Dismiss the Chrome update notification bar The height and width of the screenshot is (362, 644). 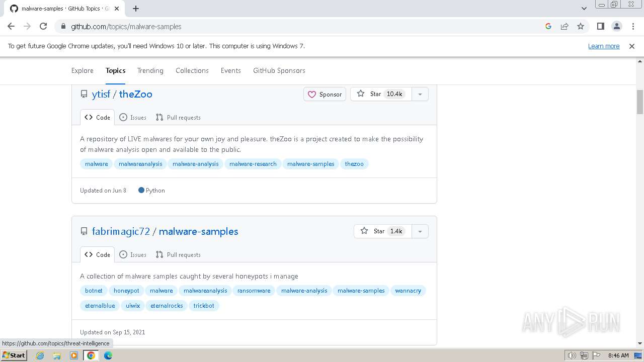point(632,46)
